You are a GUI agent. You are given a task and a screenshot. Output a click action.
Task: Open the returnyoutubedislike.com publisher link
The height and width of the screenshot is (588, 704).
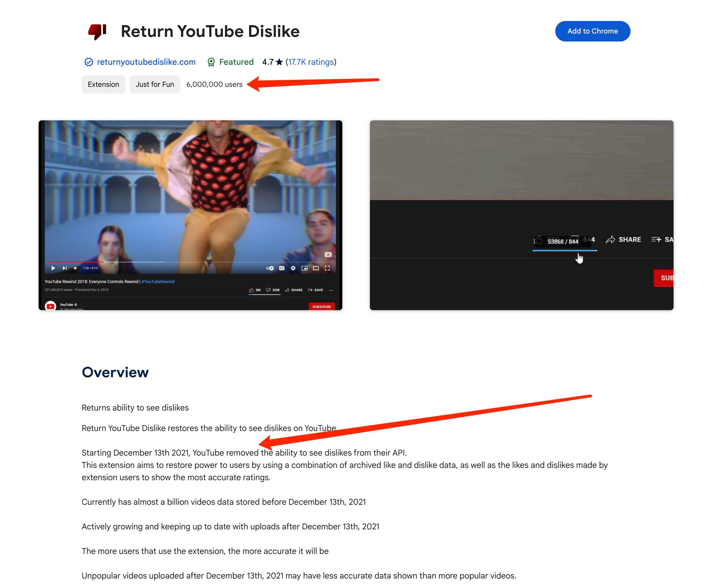(146, 62)
